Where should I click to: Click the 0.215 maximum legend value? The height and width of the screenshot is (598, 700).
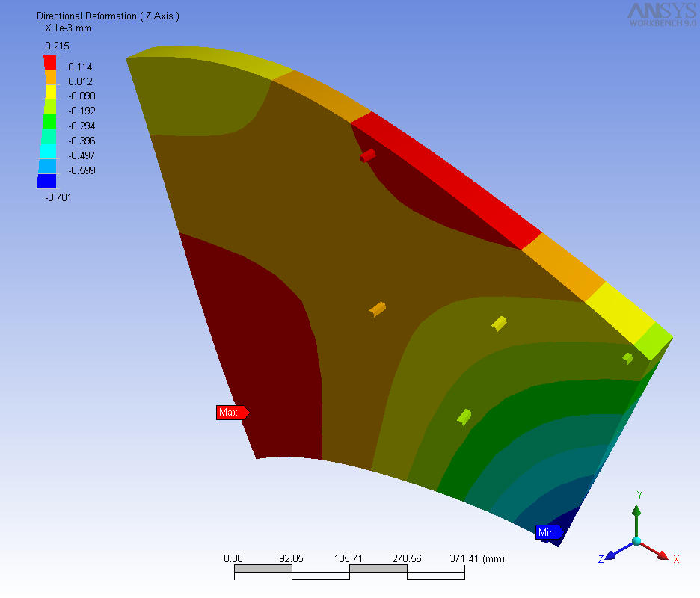[x=57, y=46]
